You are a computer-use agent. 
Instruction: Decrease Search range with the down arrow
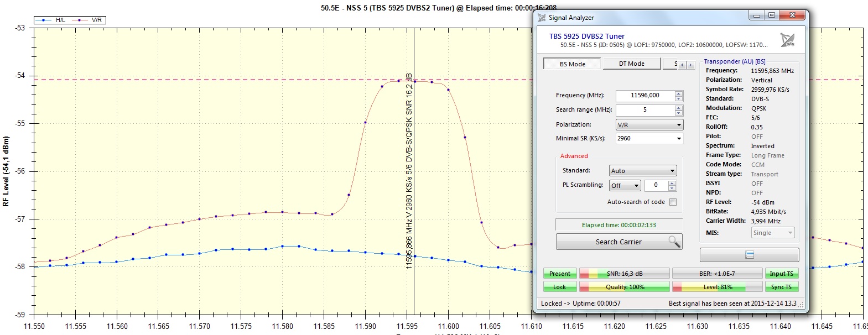tap(679, 113)
